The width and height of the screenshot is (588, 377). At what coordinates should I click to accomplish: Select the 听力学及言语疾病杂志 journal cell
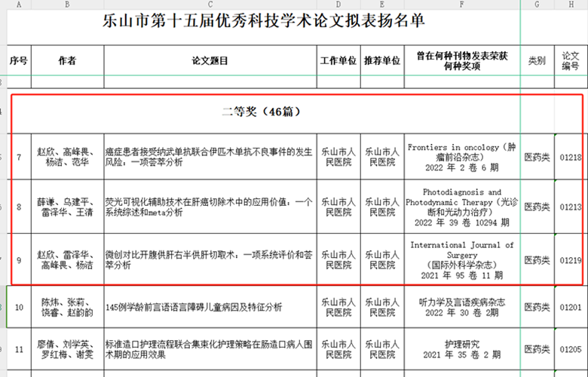pos(462,307)
